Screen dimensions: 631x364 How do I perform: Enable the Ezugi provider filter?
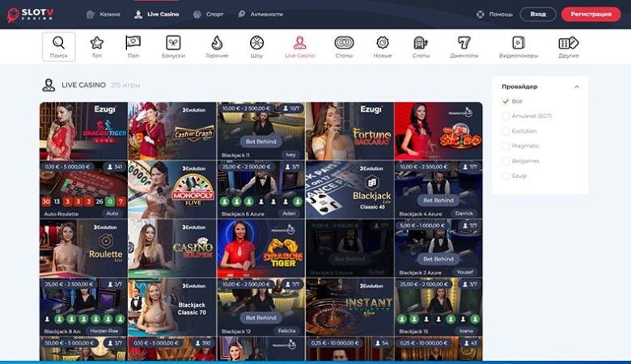pyautogui.click(x=506, y=176)
